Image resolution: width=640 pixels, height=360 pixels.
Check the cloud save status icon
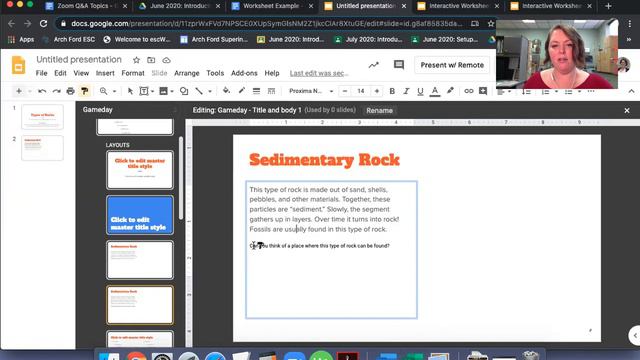[166, 60]
